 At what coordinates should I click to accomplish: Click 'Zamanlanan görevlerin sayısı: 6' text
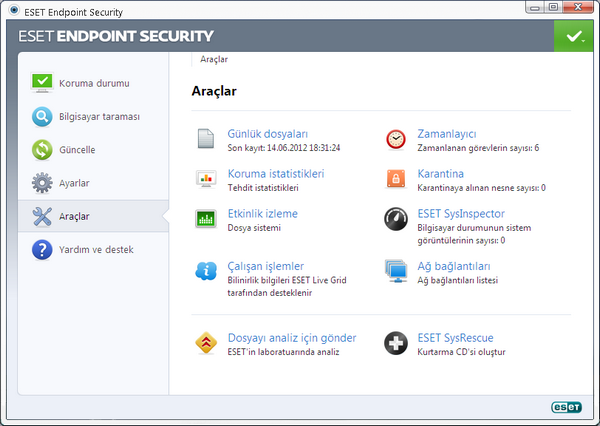(478, 148)
